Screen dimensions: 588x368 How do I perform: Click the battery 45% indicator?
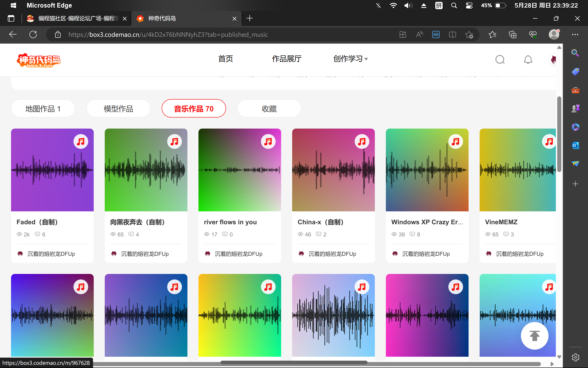494,5
